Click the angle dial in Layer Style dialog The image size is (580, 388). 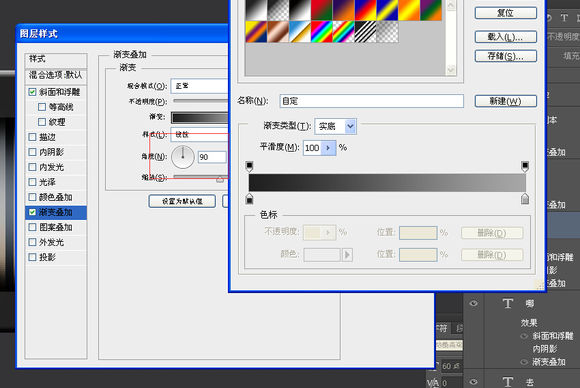coord(183,157)
